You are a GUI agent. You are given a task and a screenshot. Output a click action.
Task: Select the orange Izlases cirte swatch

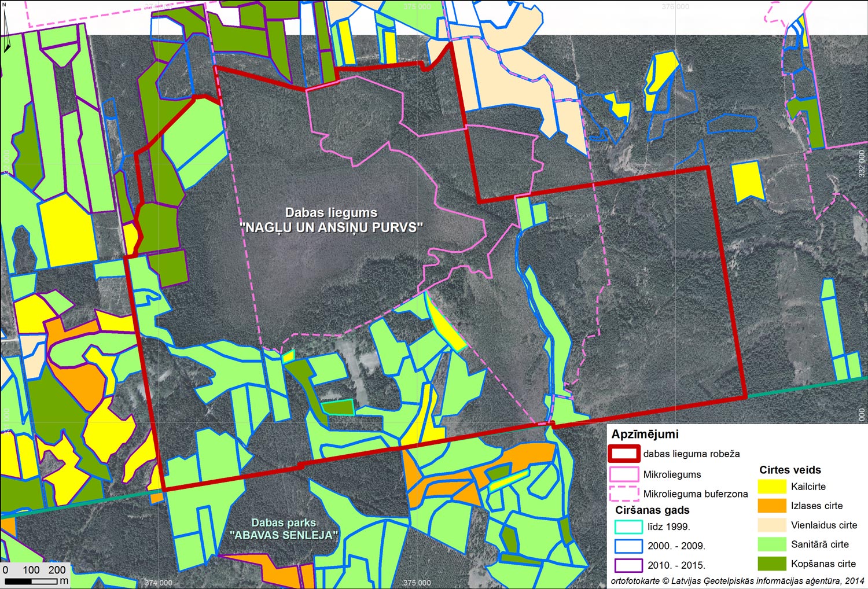(x=772, y=506)
